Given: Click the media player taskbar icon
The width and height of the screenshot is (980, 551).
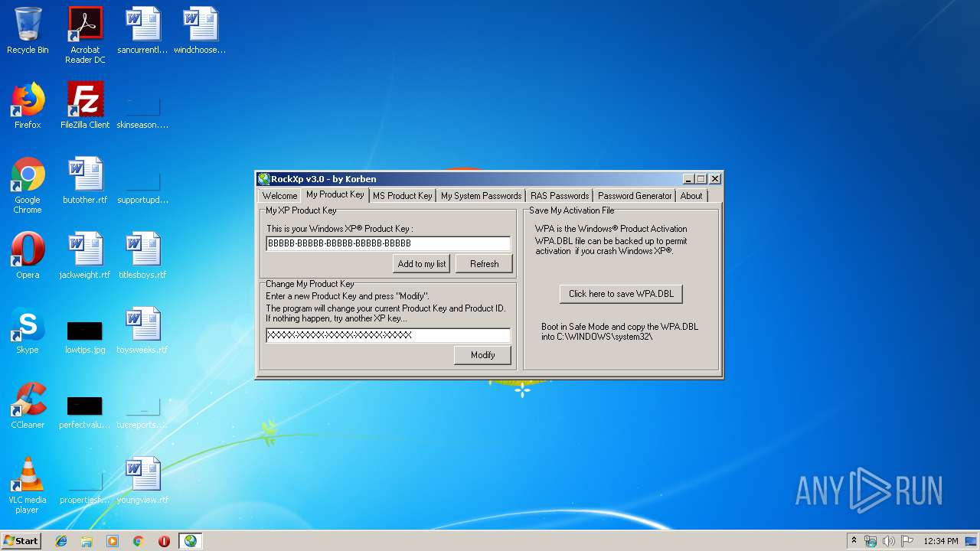Looking at the screenshot, I should 113,541.
